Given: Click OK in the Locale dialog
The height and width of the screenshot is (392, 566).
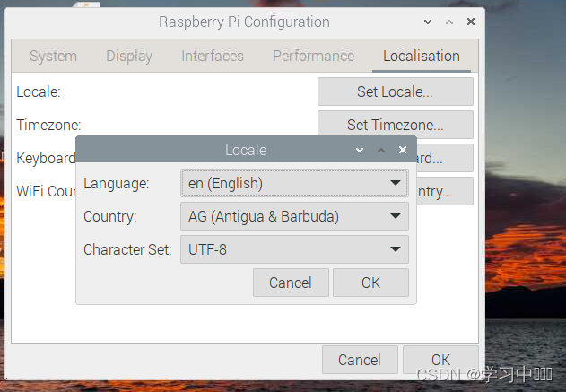Looking at the screenshot, I should (370, 283).
